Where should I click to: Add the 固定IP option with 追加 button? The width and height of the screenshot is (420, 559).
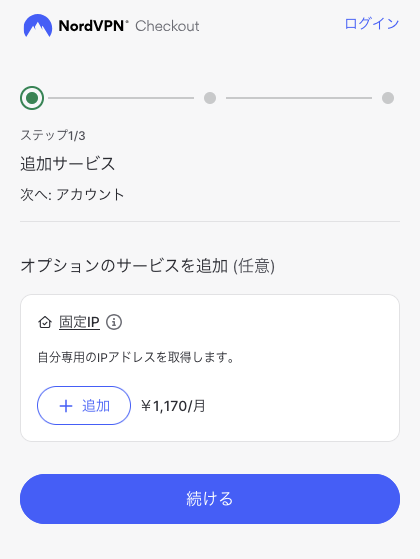coord(84,406)
